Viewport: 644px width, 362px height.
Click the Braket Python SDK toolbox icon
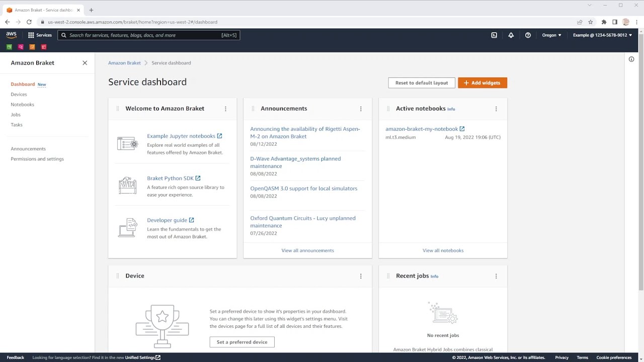[127, 186]
